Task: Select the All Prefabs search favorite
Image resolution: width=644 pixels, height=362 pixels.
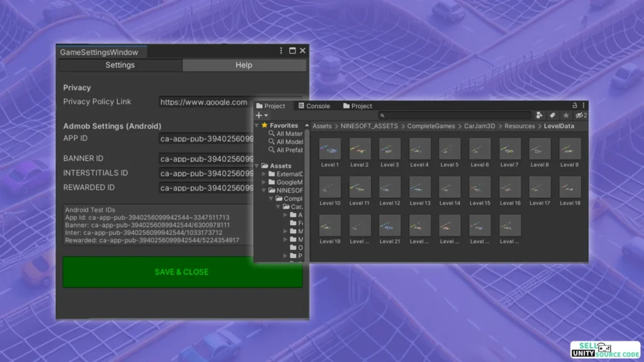Action: (x=287, y=150)
